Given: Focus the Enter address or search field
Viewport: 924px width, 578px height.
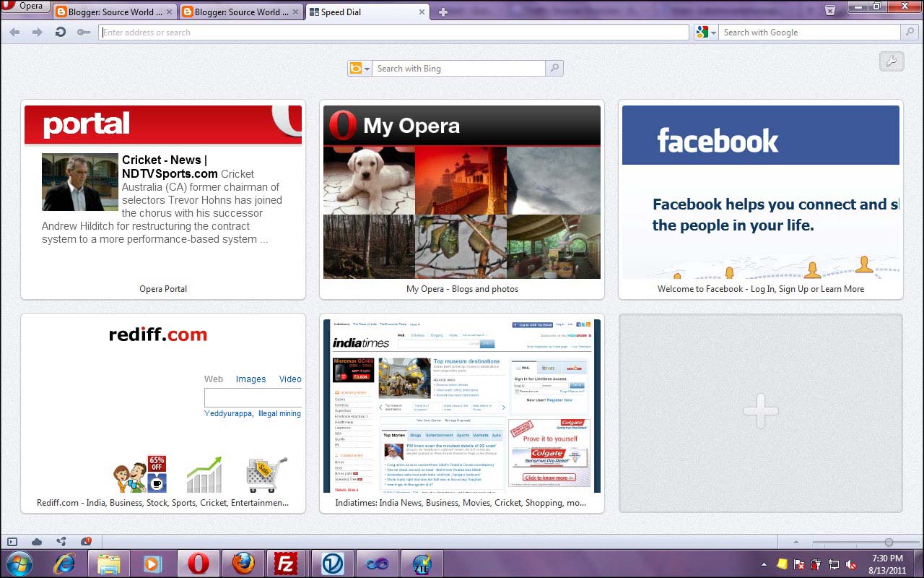Looking at the screenshot, I should [x=393, y=33].
